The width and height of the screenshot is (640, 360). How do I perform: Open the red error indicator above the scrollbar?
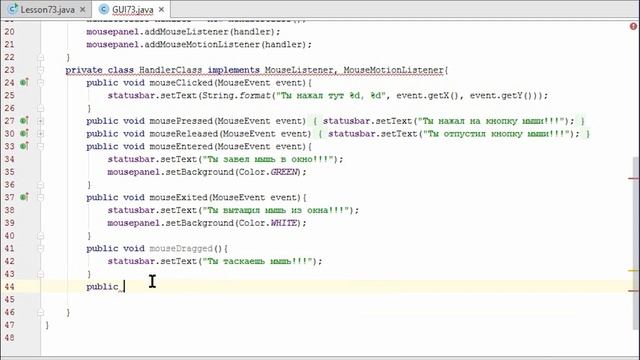coord(633,26)
